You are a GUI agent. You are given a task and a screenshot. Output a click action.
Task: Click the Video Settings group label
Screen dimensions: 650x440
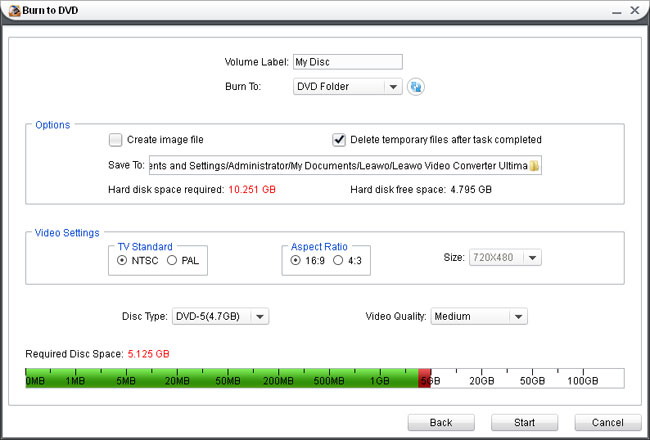[x=67, y=233]
